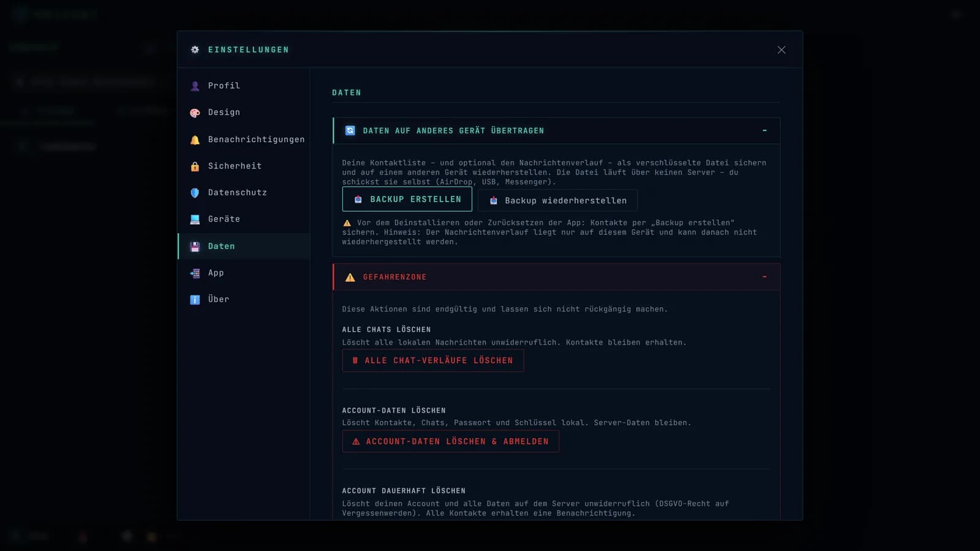
Task: Click the Backup erstellen button
Action: pos(407,200)
